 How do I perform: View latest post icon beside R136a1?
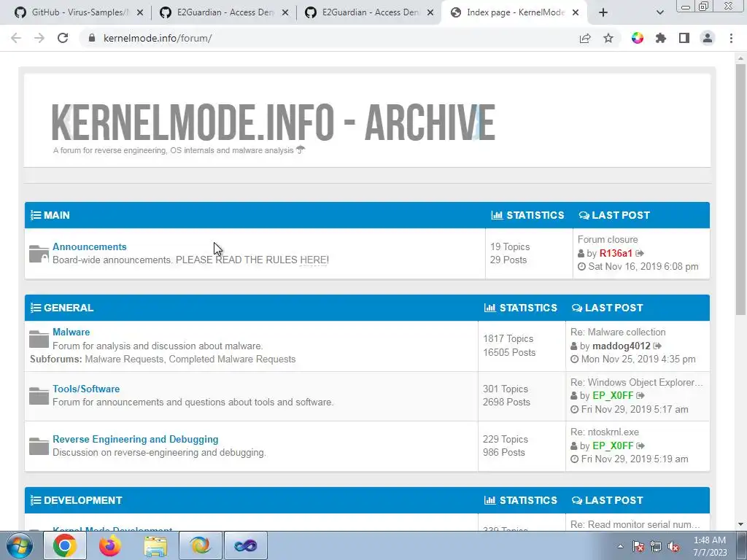[x=640, y=253]
